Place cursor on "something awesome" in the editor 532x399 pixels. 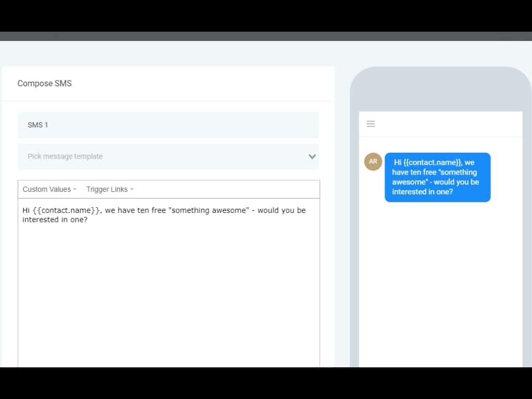[208, 210]
